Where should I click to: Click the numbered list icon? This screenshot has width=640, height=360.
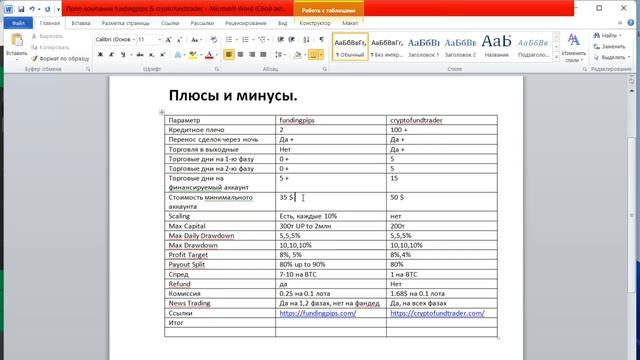[x=245, y=40]
